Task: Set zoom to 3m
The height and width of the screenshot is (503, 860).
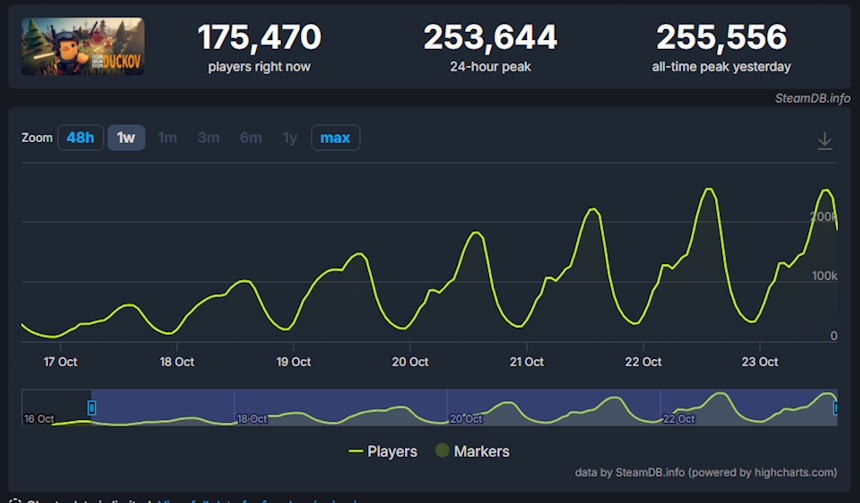Action: click(208, 138)
